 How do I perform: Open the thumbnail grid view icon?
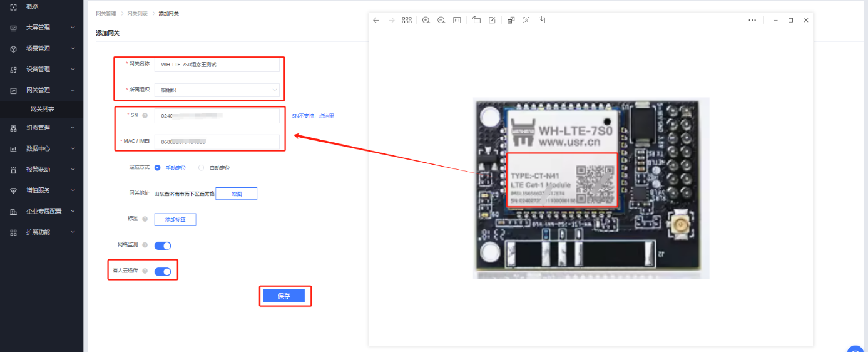coord(407,20)
